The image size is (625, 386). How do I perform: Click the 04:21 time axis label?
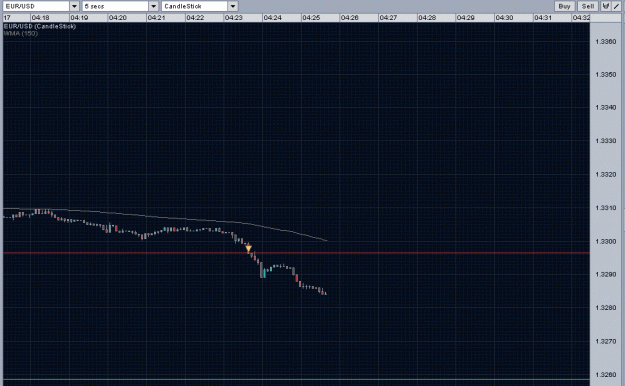click(x=156, y=18)
